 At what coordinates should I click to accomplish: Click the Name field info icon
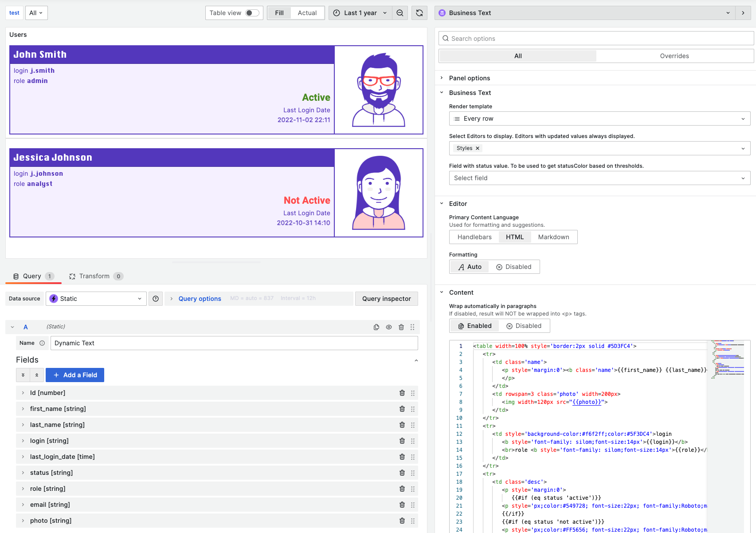[42, 343]
